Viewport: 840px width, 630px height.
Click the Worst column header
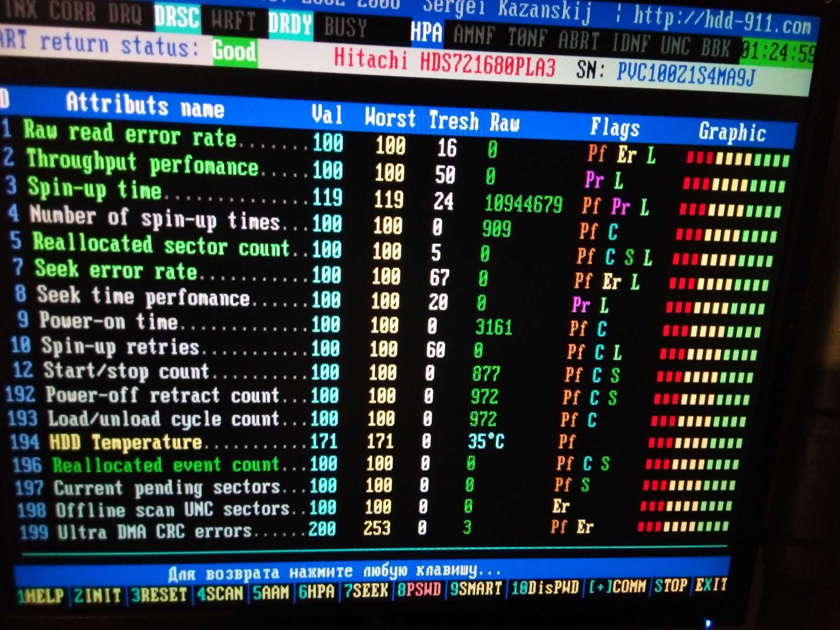click(x=390, y=117)
